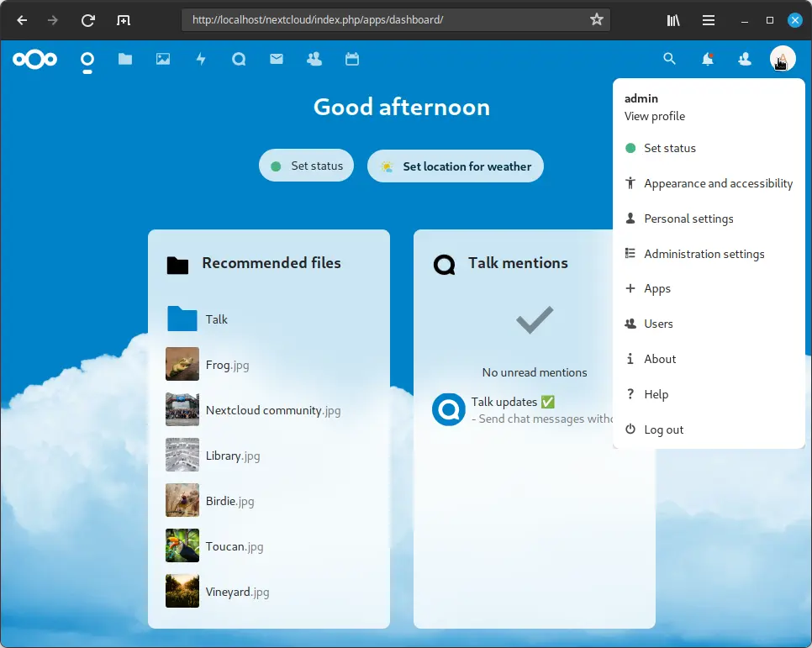Open the Toucan.jpg thumbnail
Image resolution: width=812 pixels, height=648 pixels.
182,546
